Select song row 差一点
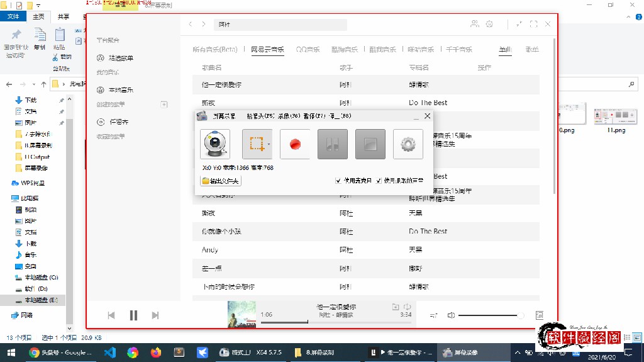The image size is (644, 362). coord(365,268)
